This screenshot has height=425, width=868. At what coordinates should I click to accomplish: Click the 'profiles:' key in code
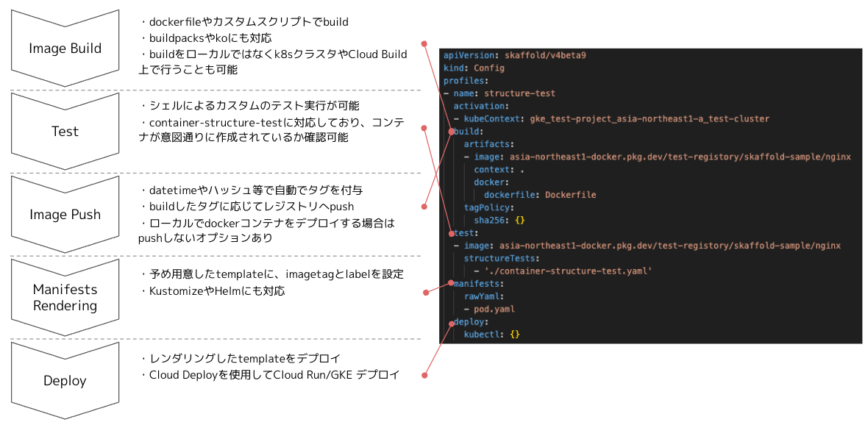coord(466,81)
